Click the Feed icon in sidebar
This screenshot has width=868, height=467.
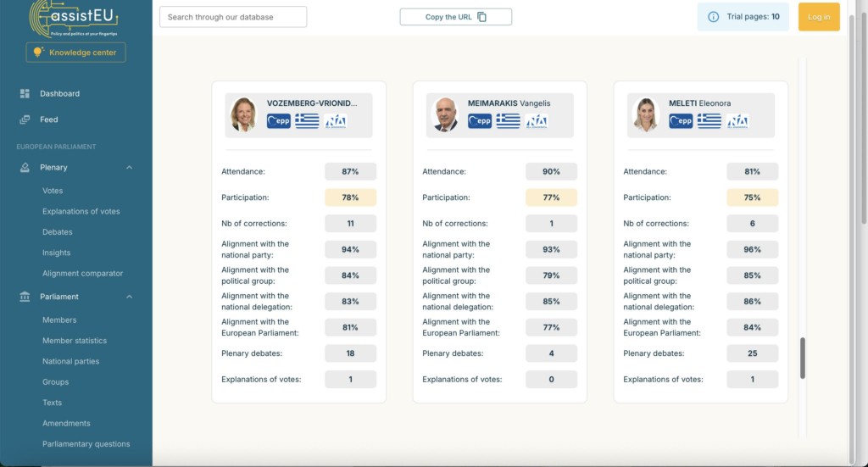[x=25, y=120]
